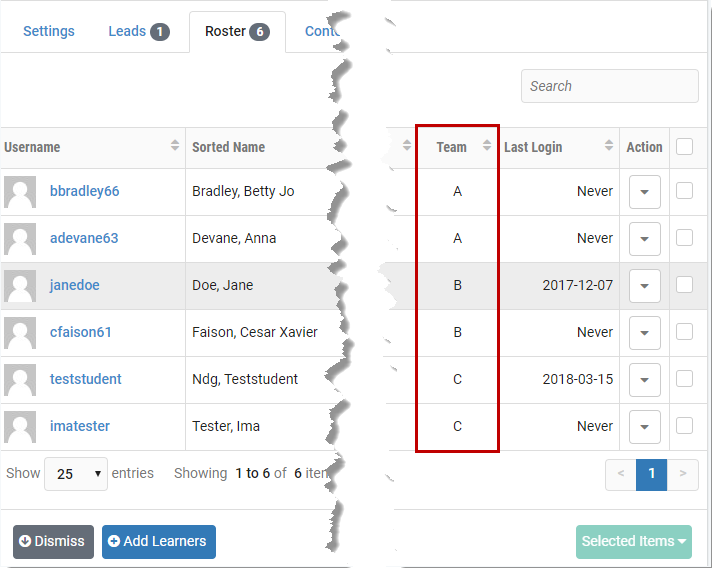Check the select-all checkbox in header
The image size is (712, 568).
pos(684,147)
